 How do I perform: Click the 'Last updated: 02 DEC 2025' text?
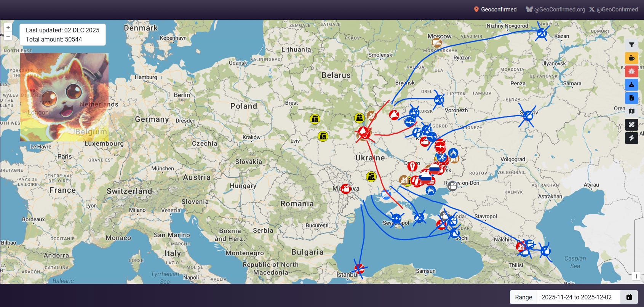tap(62, 30)
